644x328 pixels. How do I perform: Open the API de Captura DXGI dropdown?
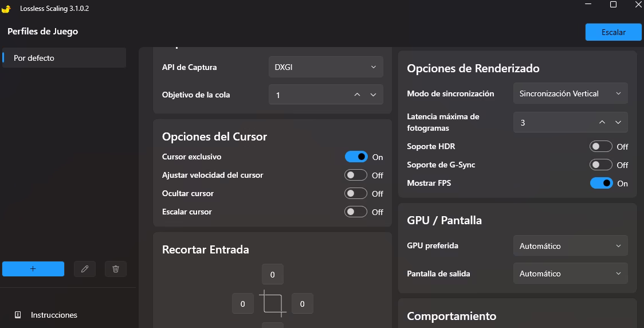point(325,67)
